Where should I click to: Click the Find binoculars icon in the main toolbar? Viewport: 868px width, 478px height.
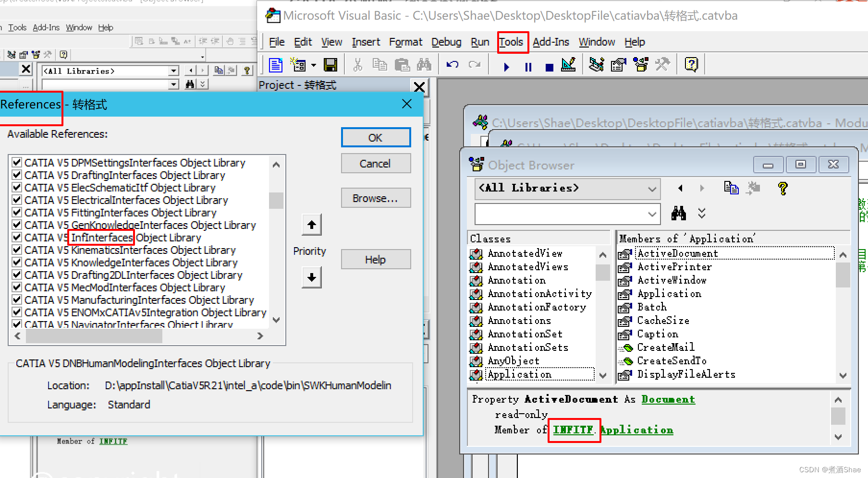pyautogui.click(x=424, y=65)
